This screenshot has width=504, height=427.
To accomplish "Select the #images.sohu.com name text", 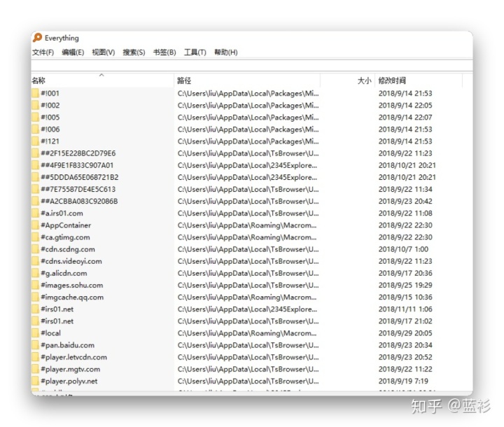I will coord(71,285).
